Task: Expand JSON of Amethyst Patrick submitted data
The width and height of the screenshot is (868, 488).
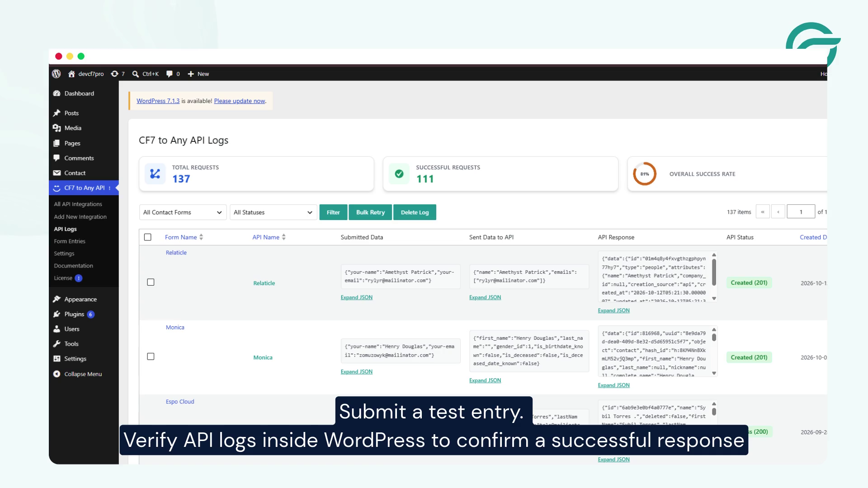Action: tap(357, 297)
